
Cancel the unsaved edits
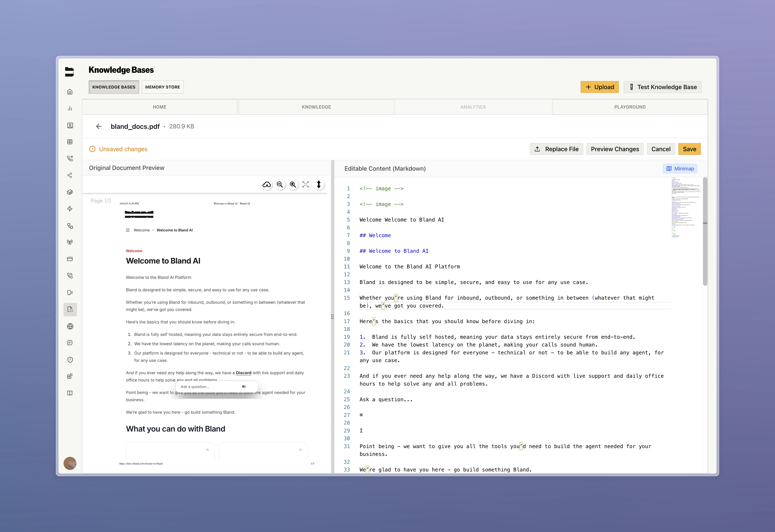[661, 149]
